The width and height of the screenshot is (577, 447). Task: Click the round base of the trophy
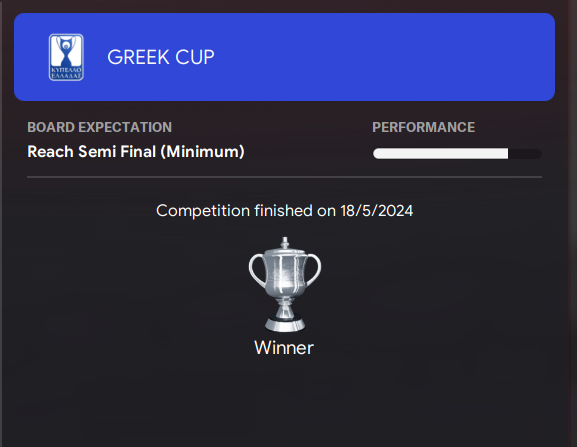click(285, 324)
